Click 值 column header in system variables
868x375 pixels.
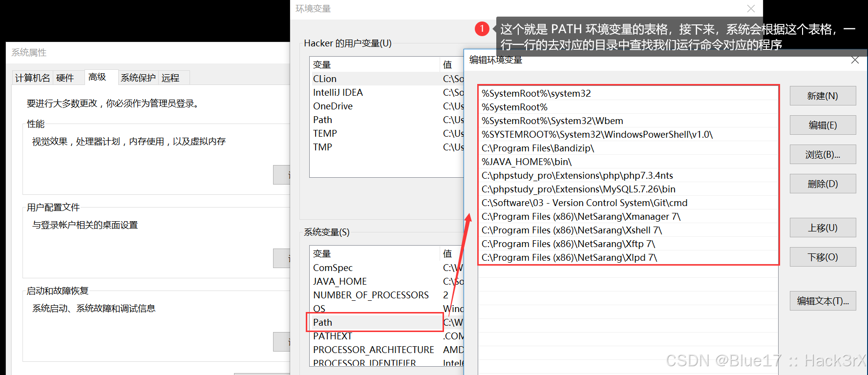(452, 253)
